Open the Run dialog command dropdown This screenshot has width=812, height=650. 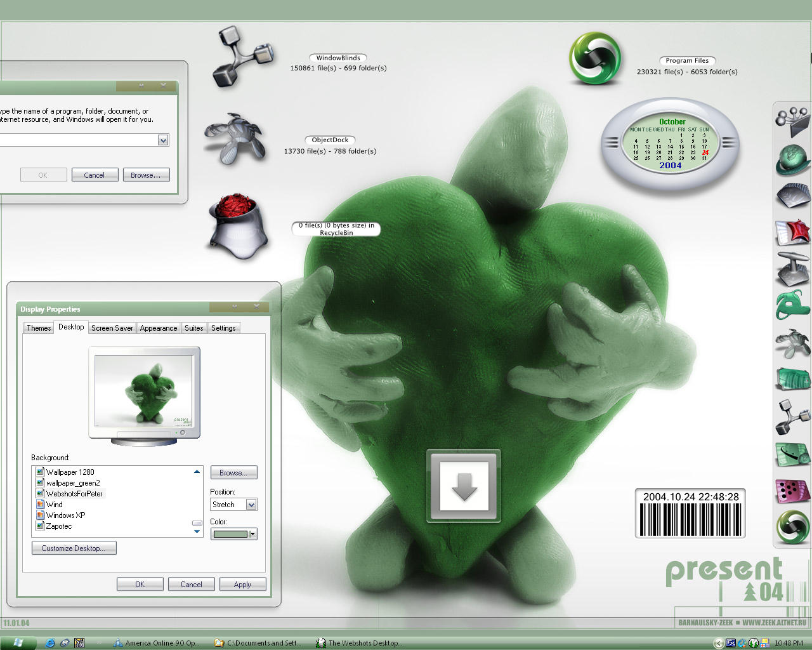point(163,140)
